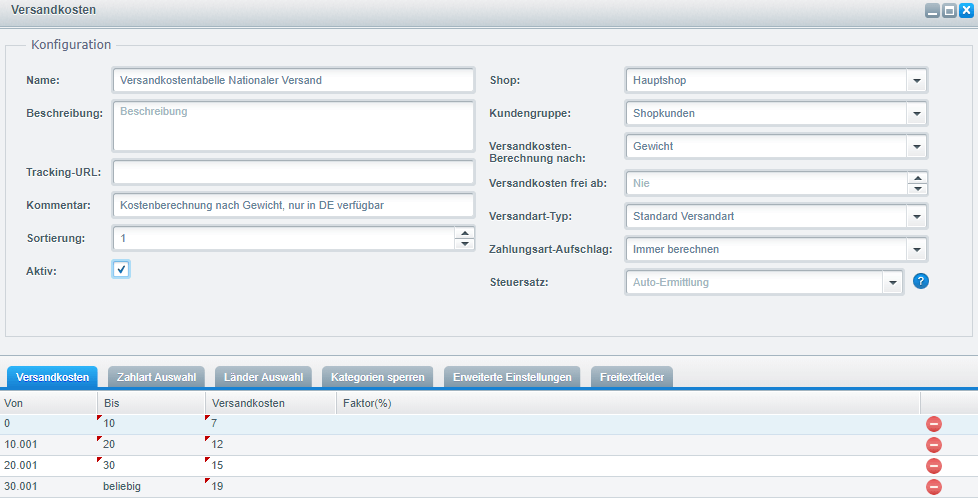Image resolution: width=978 pixels, height=503 pixels.
Task: Delete the 0 to 10 shipping cost row
Action: (934, 425)
